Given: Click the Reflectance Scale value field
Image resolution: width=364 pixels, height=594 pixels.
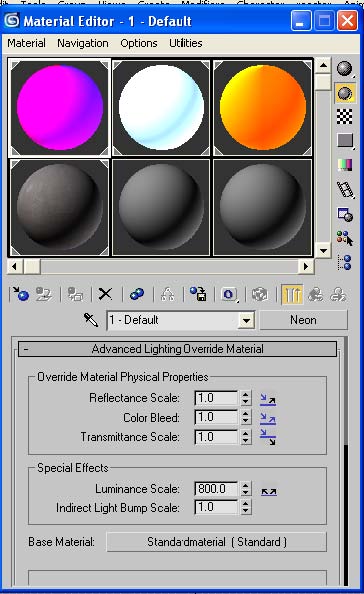Looking at the screenshot, I should [x=216, y=398].
